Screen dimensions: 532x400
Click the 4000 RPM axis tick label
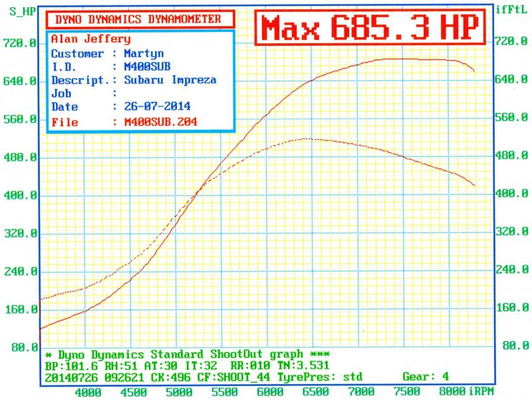[87, 392]
